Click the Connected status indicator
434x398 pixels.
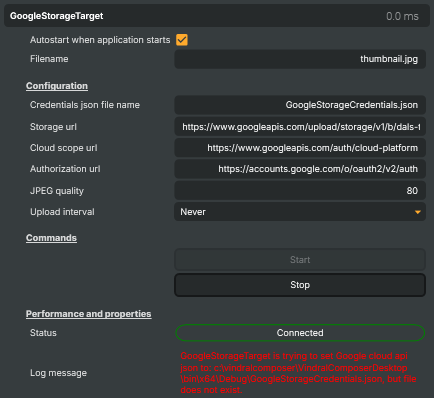(x=300, y=333)
